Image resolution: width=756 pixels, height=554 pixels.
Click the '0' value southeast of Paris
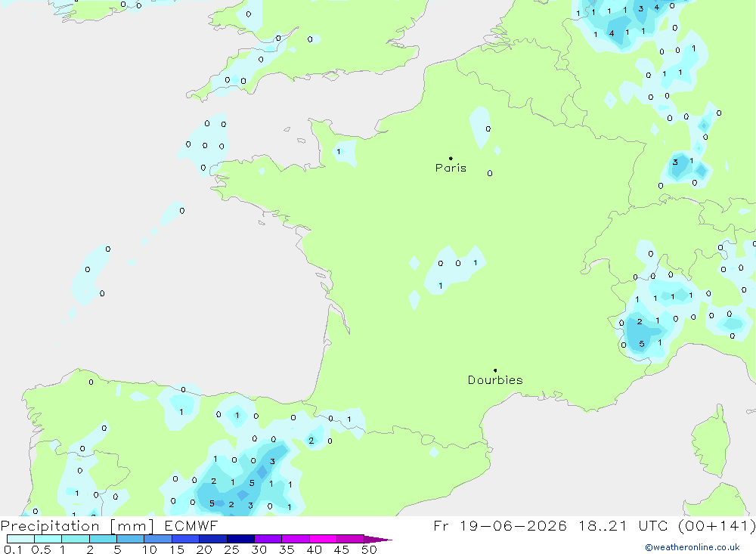pyautogui.click(x=489, y=173)
